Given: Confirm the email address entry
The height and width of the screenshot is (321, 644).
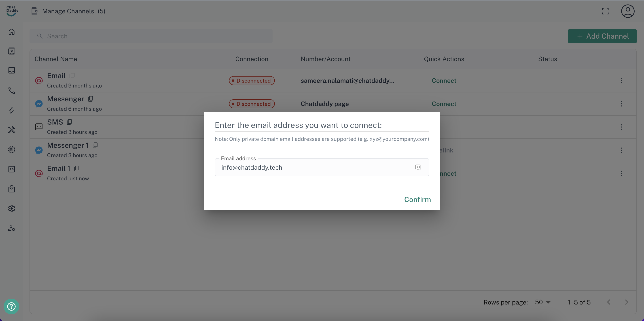Looking at the screenshot, I should click(417, 199).
